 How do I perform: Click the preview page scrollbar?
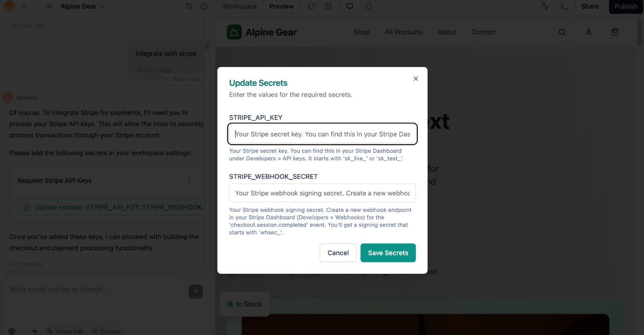pyautogui.click(x=640, y=31)
